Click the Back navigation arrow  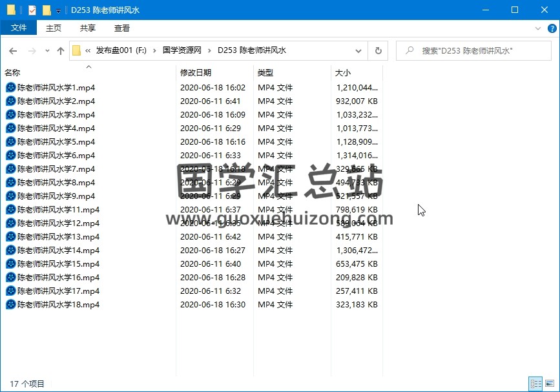13,50
